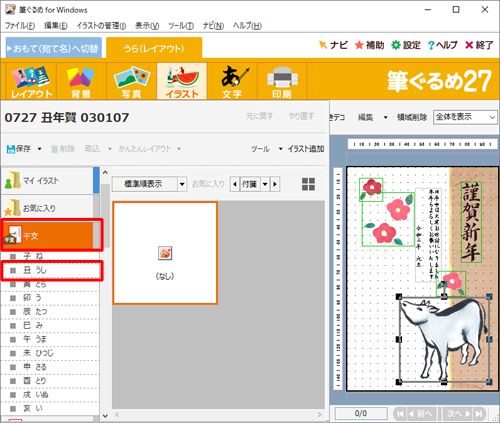Screen dimensions: 500x423
Task: Switch to thumbnail grid view icon
Action: point(308,184)
